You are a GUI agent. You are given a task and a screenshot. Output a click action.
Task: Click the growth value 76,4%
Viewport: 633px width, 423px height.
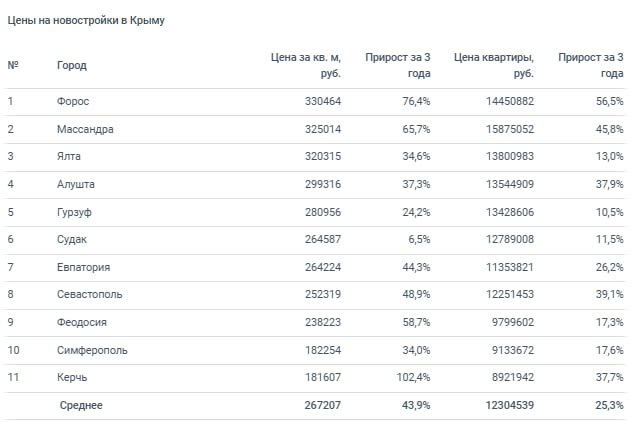[417, 101]
